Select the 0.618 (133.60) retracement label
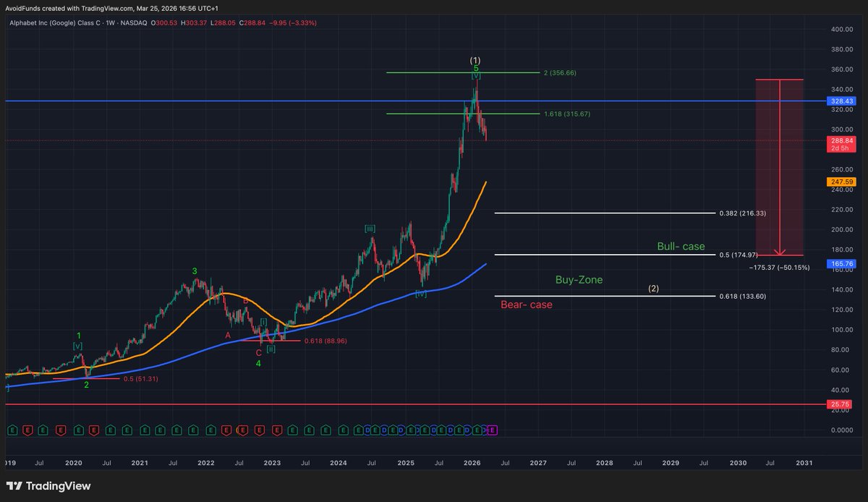868x502 pixels. [743, 297]
